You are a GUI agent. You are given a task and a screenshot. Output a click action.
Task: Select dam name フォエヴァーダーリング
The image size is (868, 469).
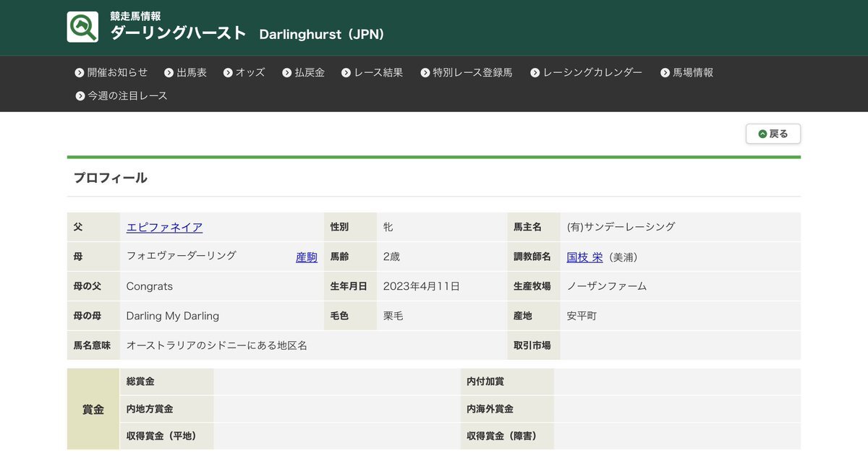click(x=182, y=256)
